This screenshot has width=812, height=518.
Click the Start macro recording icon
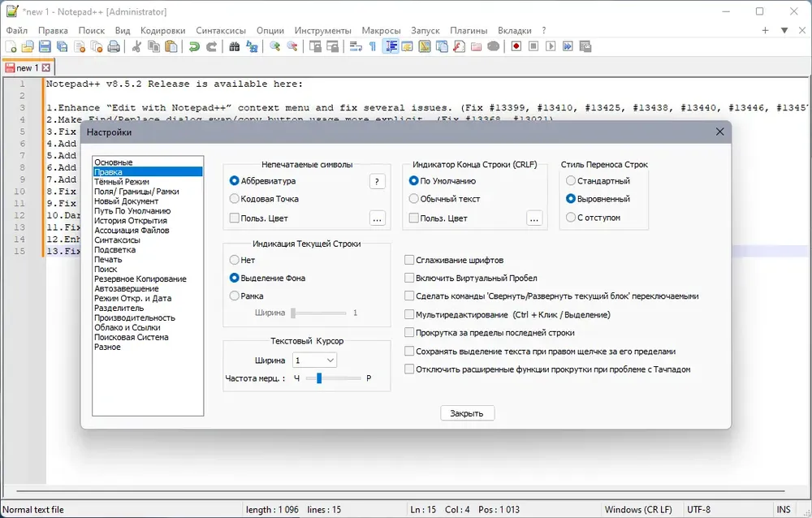point(516,46)
